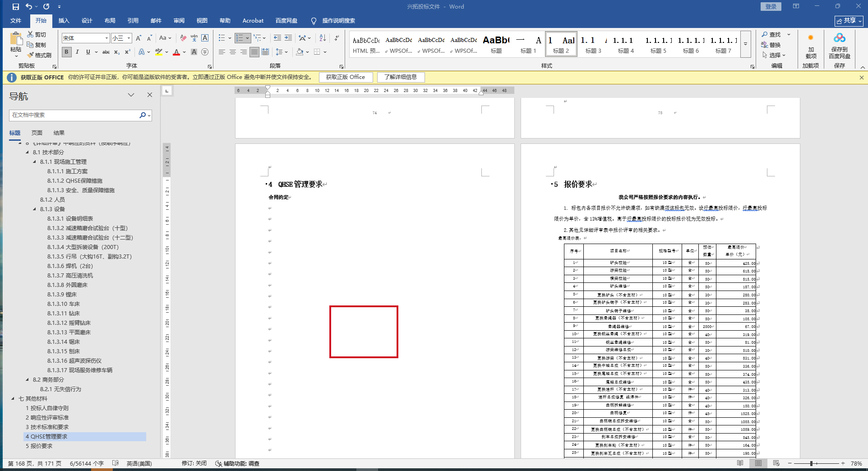Switch to Read Mode view in status bar
The width and height of the screenshot is (868, 471).
740,463
